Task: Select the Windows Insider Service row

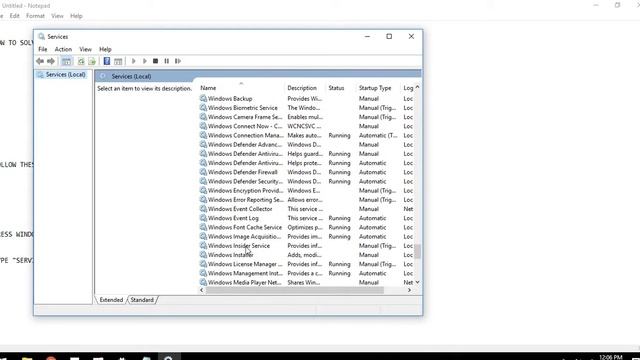Action: click(x=306, y=246)
